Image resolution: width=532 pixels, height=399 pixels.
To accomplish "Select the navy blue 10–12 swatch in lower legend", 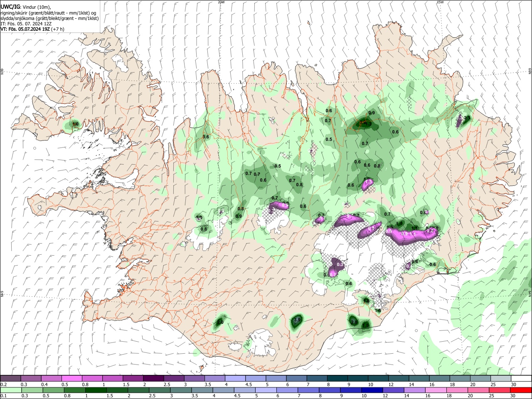I will pos(371,390).
